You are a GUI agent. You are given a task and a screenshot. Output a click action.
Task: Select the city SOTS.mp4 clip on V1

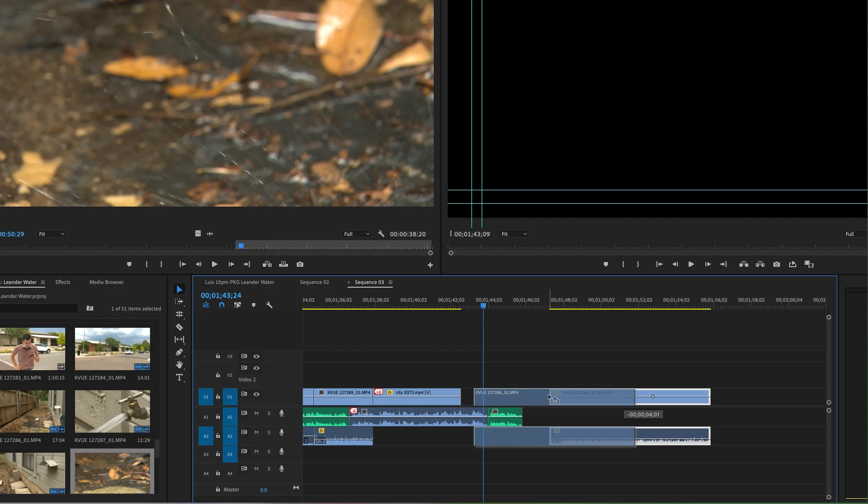(417, 397)
